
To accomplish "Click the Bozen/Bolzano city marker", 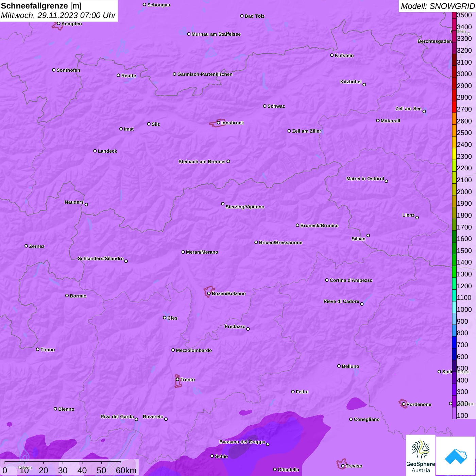I will pyautogui.click(x=209, y=293).
